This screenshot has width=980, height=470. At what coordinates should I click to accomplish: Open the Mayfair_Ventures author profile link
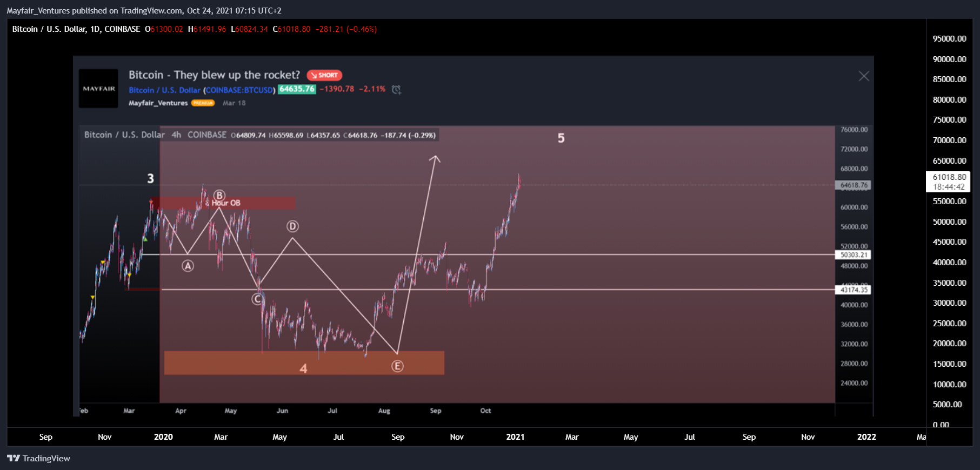tap(158, 103)
